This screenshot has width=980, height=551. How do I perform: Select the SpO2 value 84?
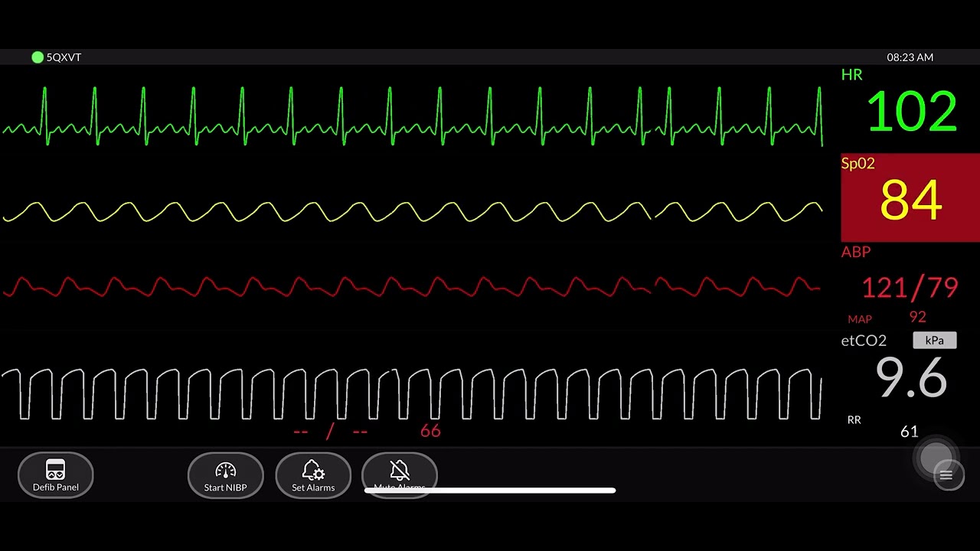pyautogui.click(x=910, y=201)
